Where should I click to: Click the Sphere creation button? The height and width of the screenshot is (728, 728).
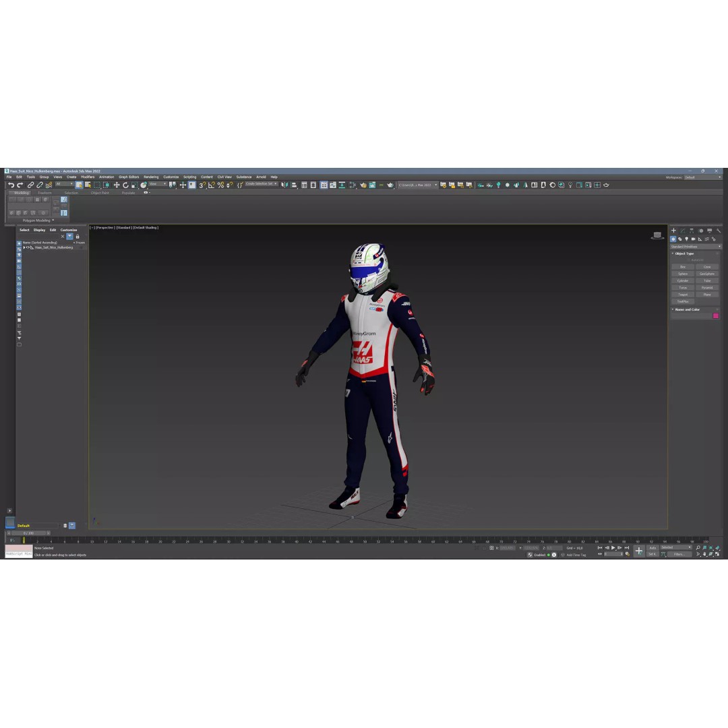click(683, 274)
